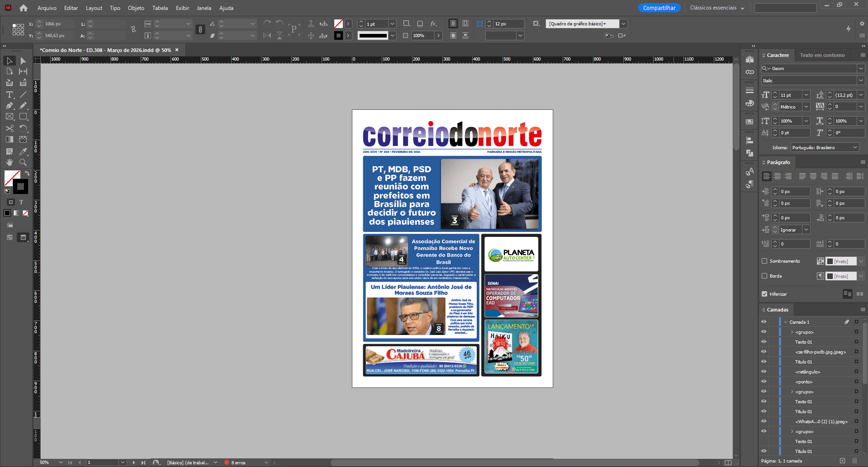This screenshot has height=467, width=868.
Task: Select the Scissors tool
Action: click(9, 128)
